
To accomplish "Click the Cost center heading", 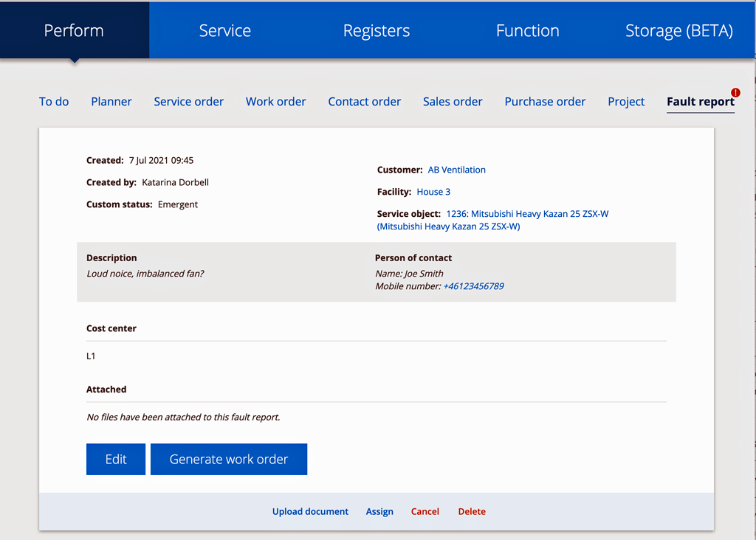I will (111, 328).
